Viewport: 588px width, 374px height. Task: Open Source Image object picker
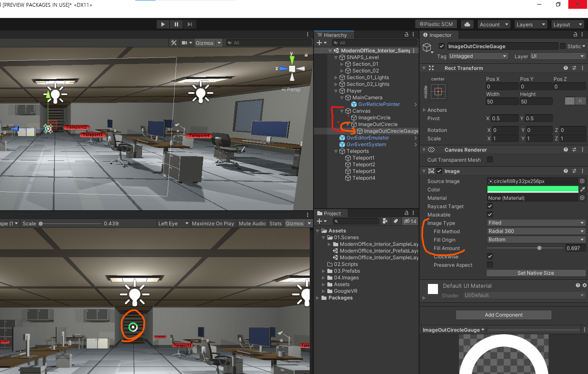pos(582,181)
